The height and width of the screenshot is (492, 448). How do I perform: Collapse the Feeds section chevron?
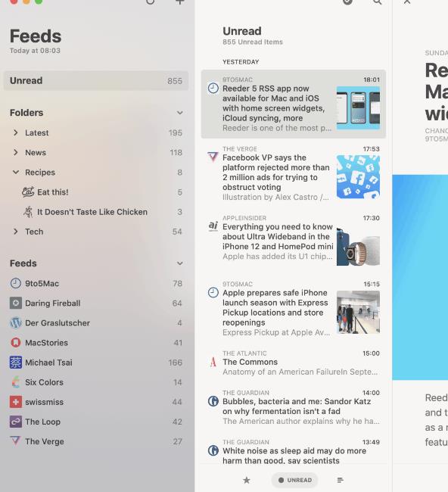(180, 263)
